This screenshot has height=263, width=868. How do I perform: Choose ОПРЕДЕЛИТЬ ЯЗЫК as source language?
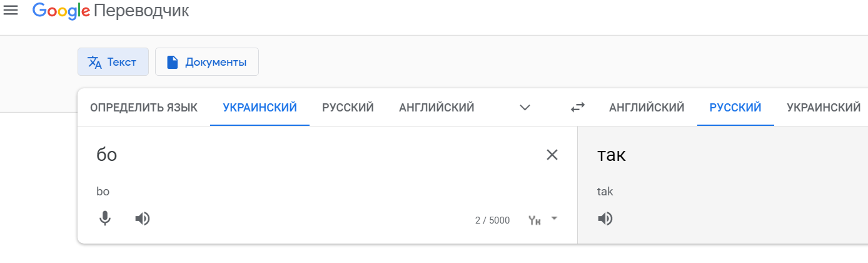[144, 108]
